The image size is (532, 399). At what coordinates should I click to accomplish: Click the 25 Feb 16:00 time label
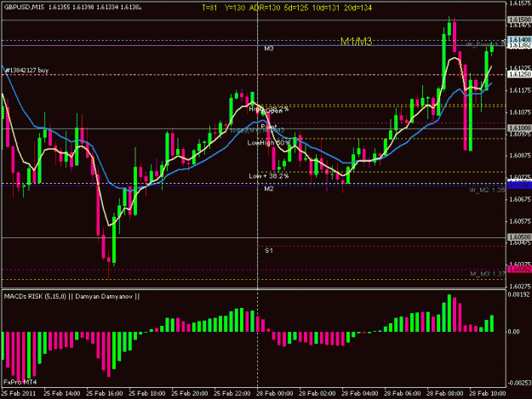pyautogui.click(x=105, y=393)
